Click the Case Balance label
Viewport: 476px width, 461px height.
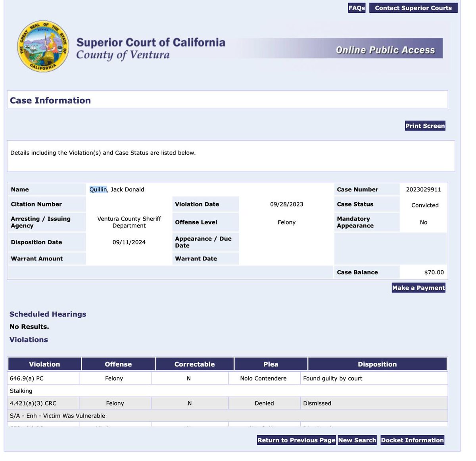pos(357,272)
